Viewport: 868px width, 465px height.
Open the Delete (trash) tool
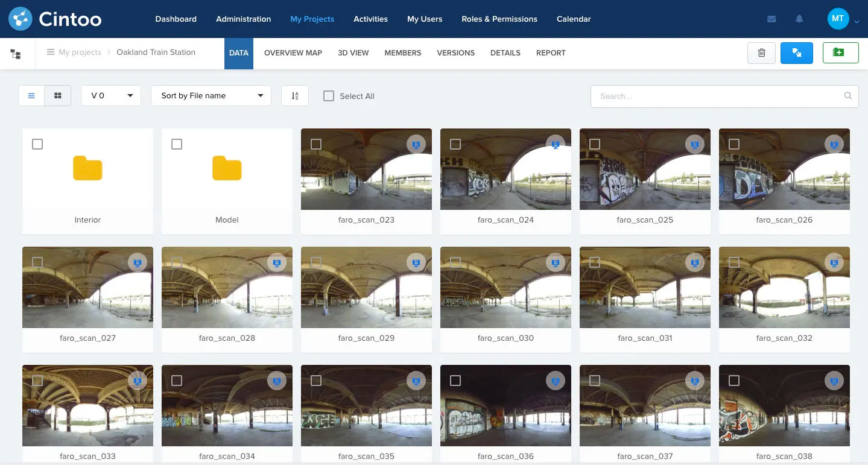pyautogui.click(x=761, y=53)
